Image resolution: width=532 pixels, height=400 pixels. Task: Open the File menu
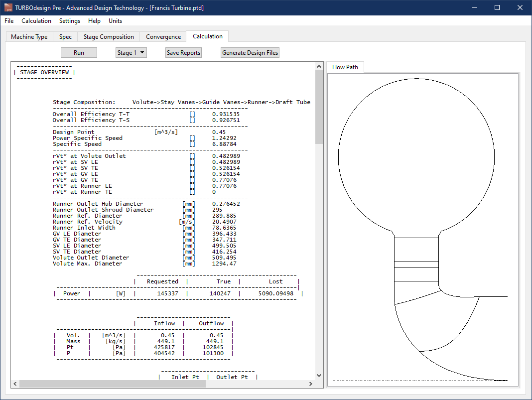tap(8, 21)
